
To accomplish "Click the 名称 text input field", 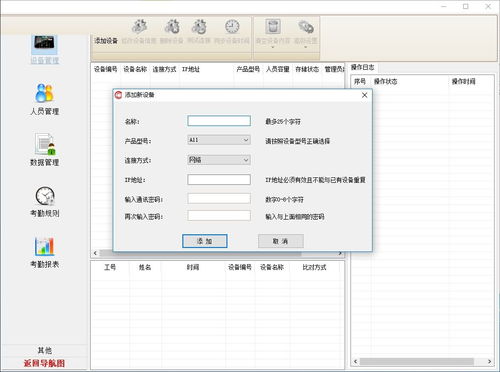I will (219, 121).
